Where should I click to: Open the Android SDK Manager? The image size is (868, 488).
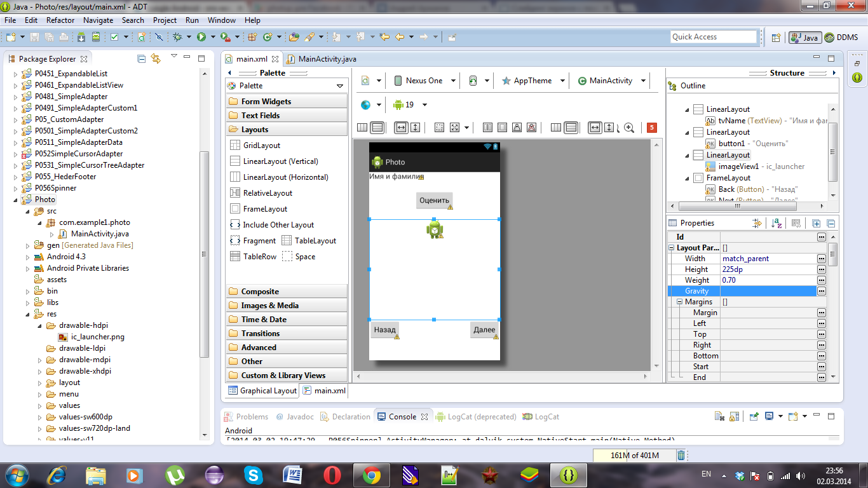pos(81,37)
